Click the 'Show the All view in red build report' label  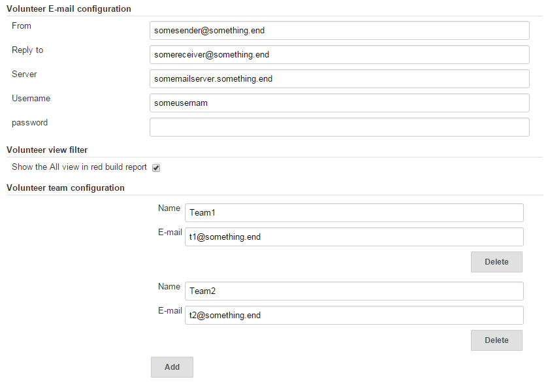pos(79,167)
